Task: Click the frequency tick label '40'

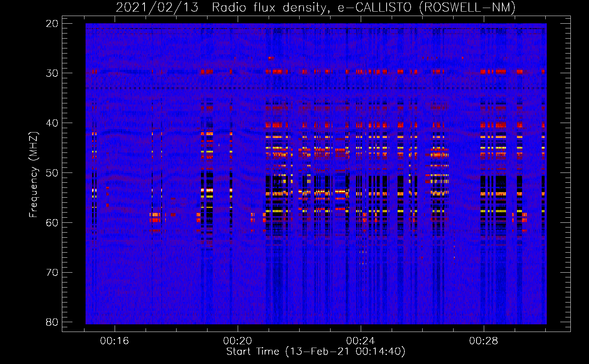Action: [52, 123]
